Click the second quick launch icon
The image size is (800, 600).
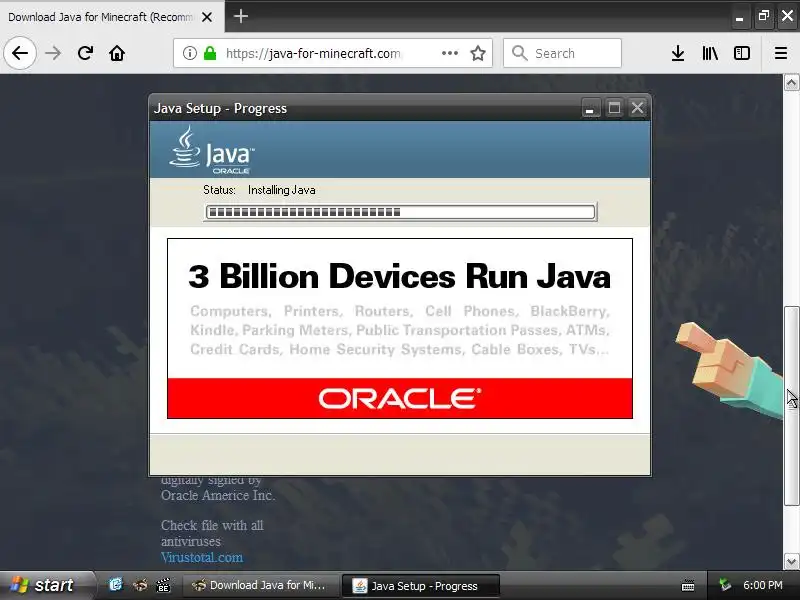tap(140, 585)
